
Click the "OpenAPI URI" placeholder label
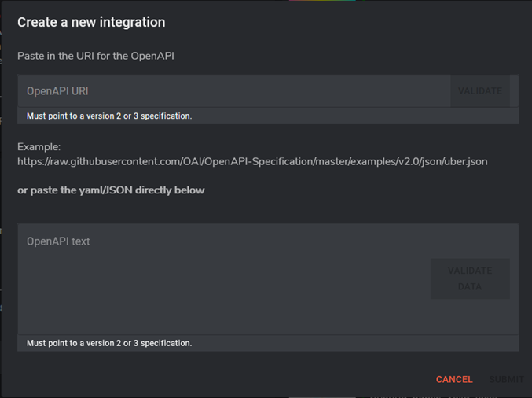pyautogui.click(x=57, y=91)
